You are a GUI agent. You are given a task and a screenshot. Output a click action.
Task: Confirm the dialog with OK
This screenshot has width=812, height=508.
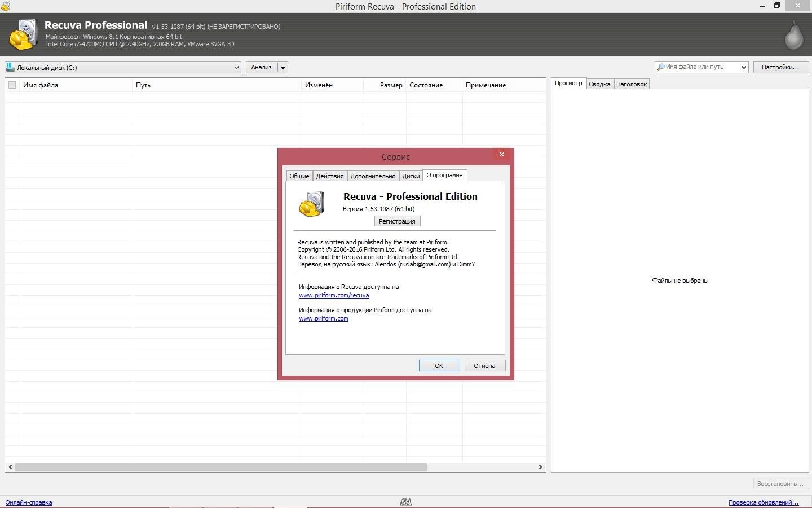click(x=439, y=366)
